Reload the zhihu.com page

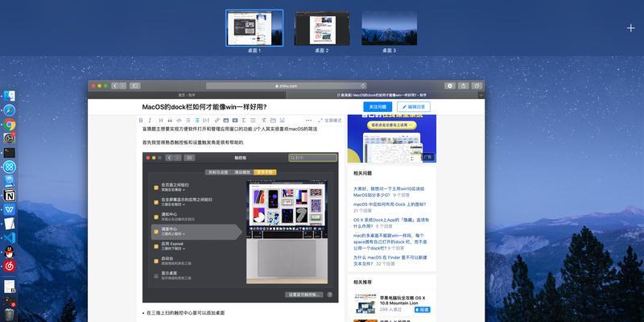click(363, 86)
